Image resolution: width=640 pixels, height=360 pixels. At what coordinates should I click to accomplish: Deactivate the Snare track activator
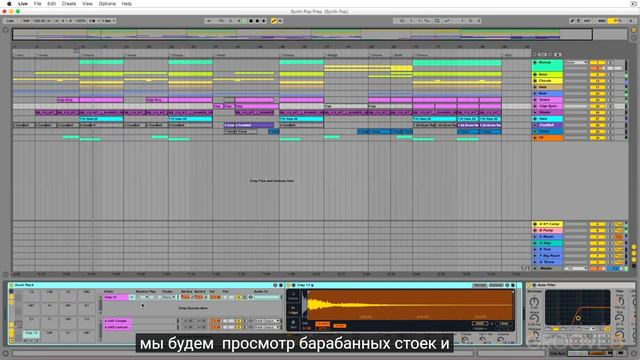coord(597,100)
